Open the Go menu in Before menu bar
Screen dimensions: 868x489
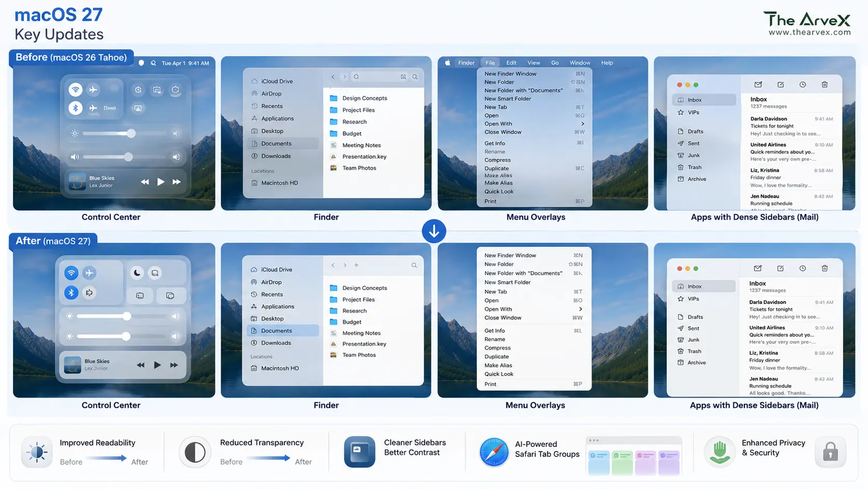(555, 63)
